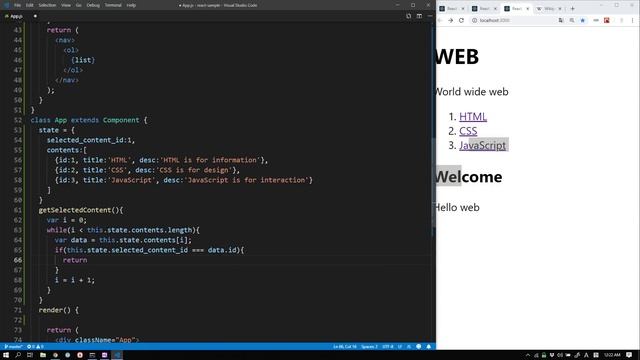Click the open changes icon in editor toolbar

pyautogui.click(x=409, y=16)
